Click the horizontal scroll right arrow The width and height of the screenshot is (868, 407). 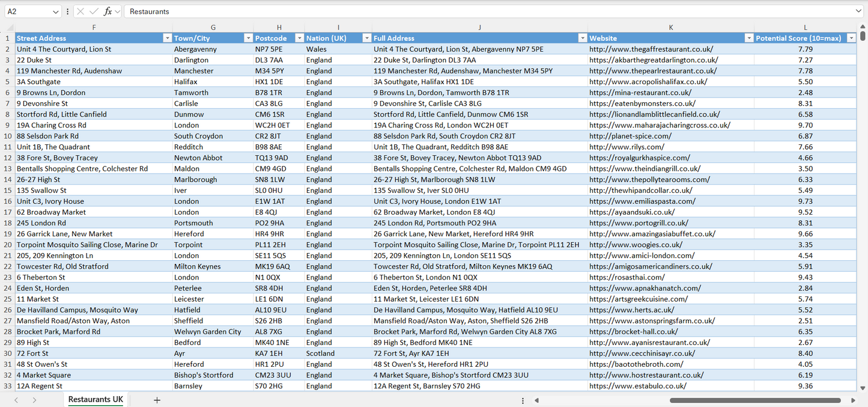(x=853, y=400)
